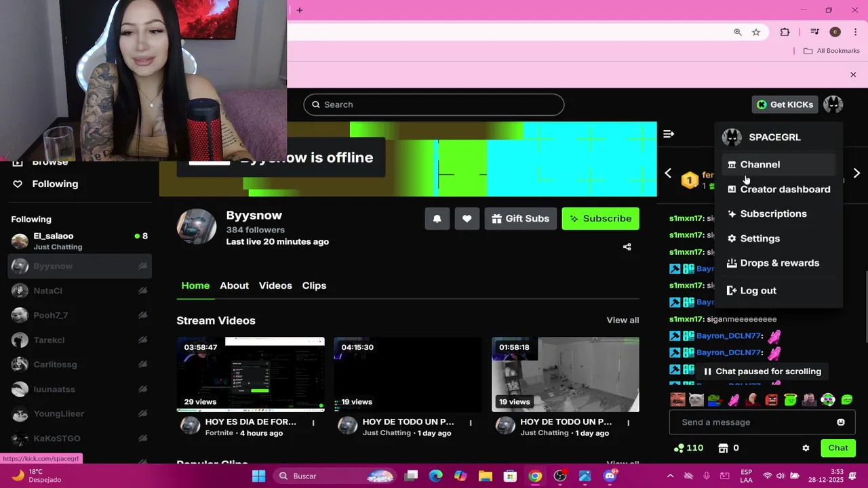The height and width of the screenshot is (488, 868).
Task: Open the Channel menu entry
Action: tap(778, 165)
